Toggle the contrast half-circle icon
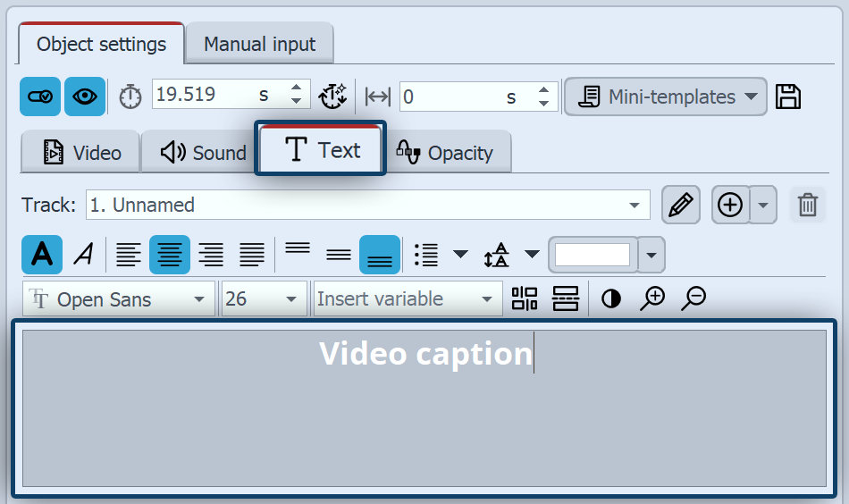The height and width of the screenshot is (504, 849). pyautogui.click(x=611, y=298)
